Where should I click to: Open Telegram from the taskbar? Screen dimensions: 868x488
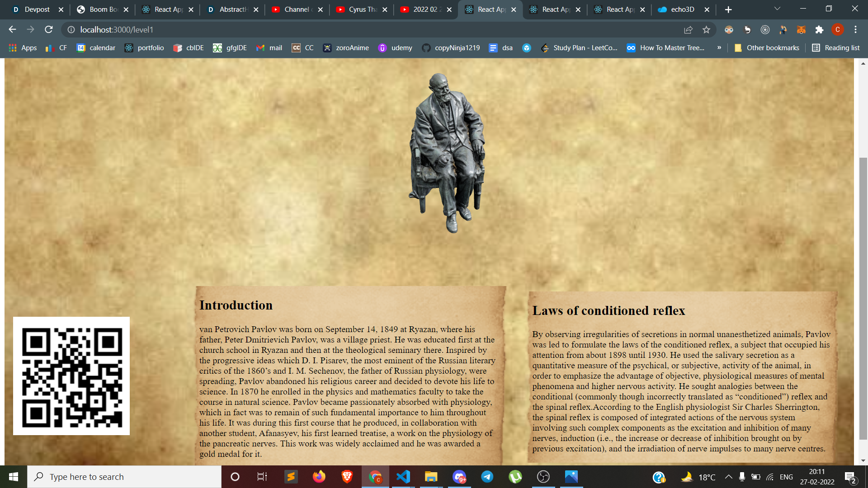click(487, 477)
